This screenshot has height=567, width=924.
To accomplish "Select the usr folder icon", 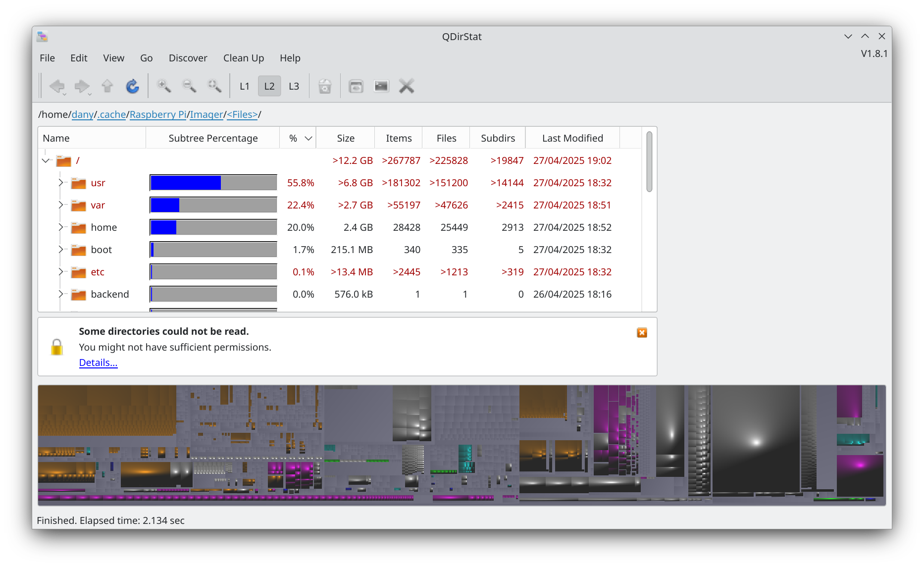I will (78, 183).
